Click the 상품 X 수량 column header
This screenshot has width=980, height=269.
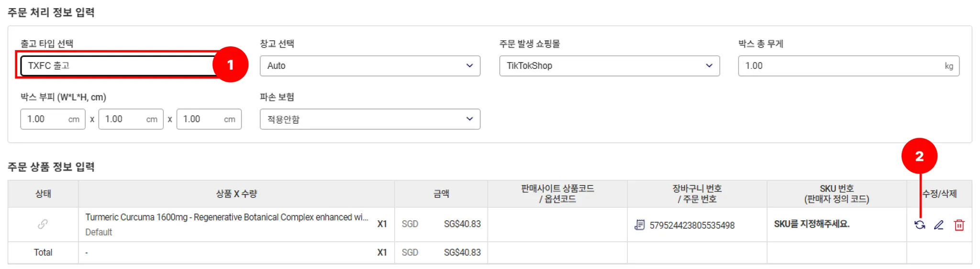pos(236,194)
